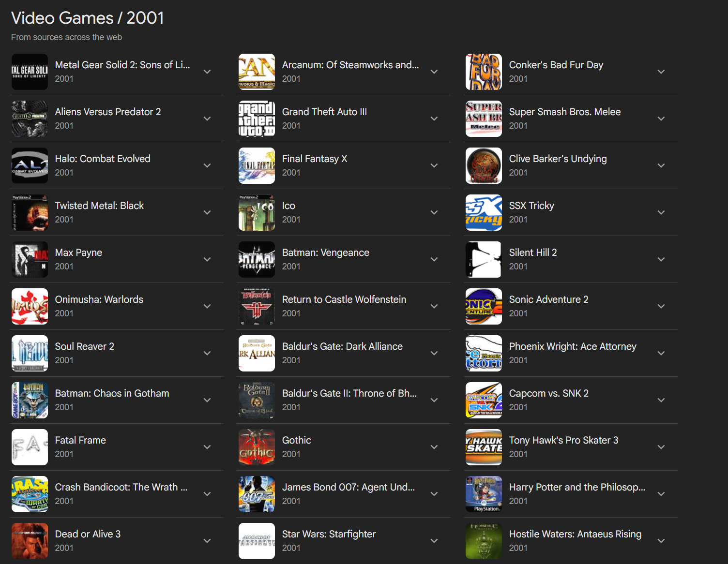Viewport: 728px width, 564px height.
Task: Open the Soul Reaver 2 title link
Action: coord(85,346)
